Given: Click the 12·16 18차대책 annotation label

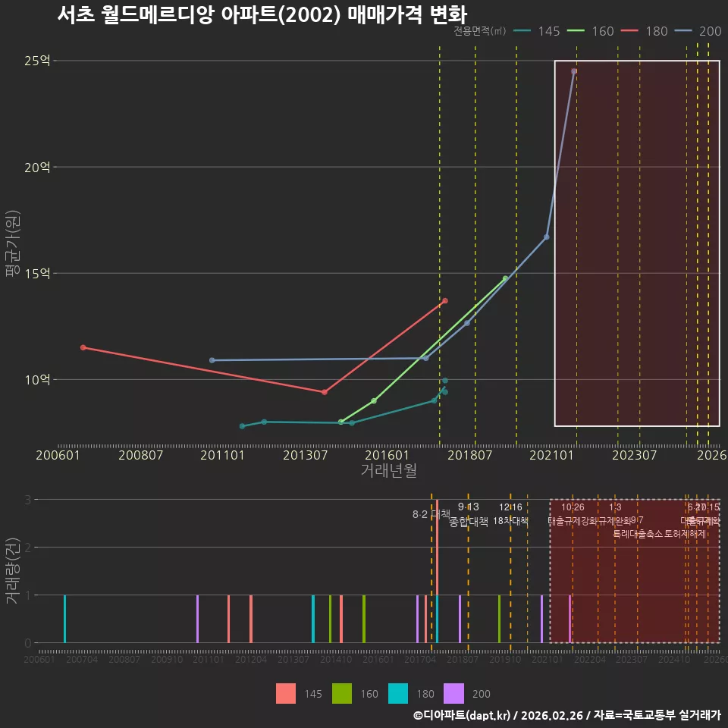Looking at the screenshot, I should coord(510,514).
